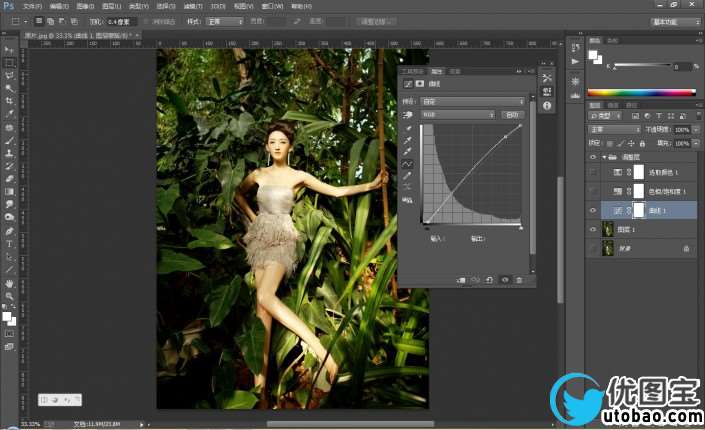705x430 pixels.
Task: Click the Refine Edge button in options bar
Action: 376,21
